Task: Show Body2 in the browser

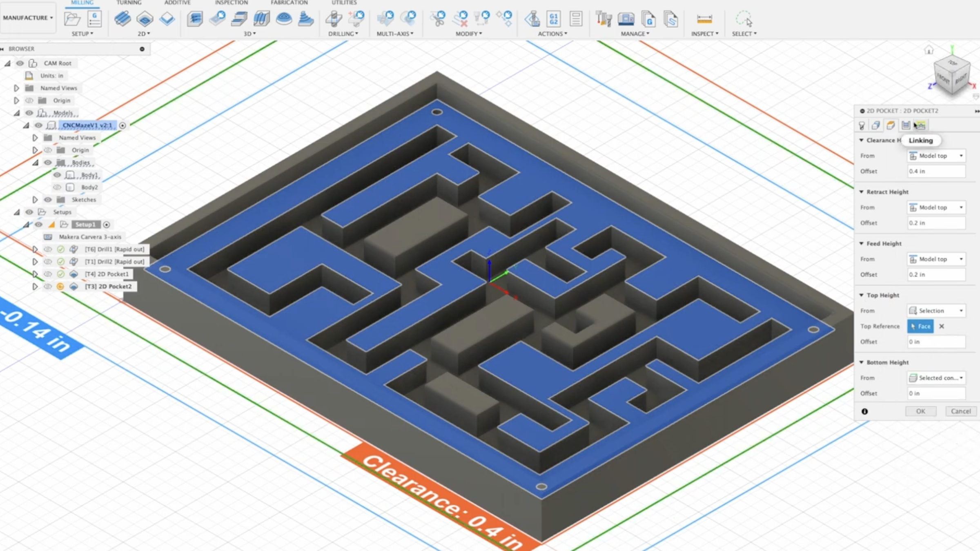Action: (x=58, y=187)
